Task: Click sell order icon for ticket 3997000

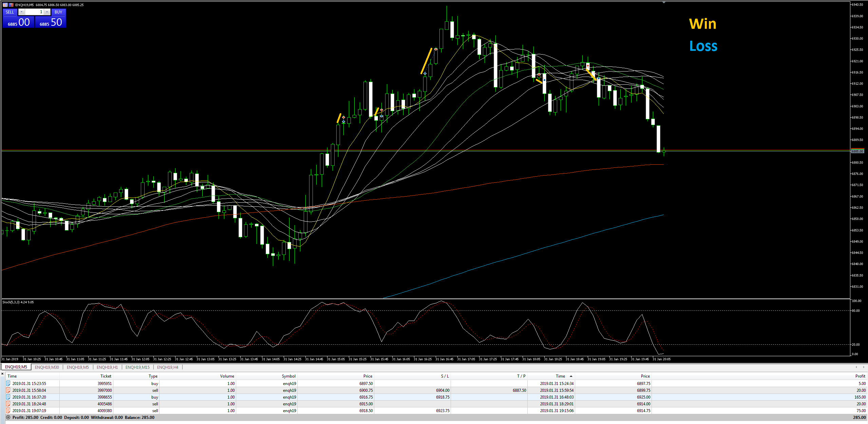Action: (x=8, y=390)
